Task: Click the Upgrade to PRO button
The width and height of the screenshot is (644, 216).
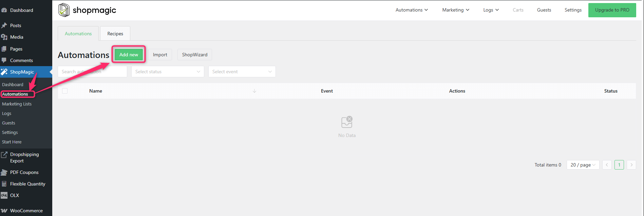Action: click(612, 10)
